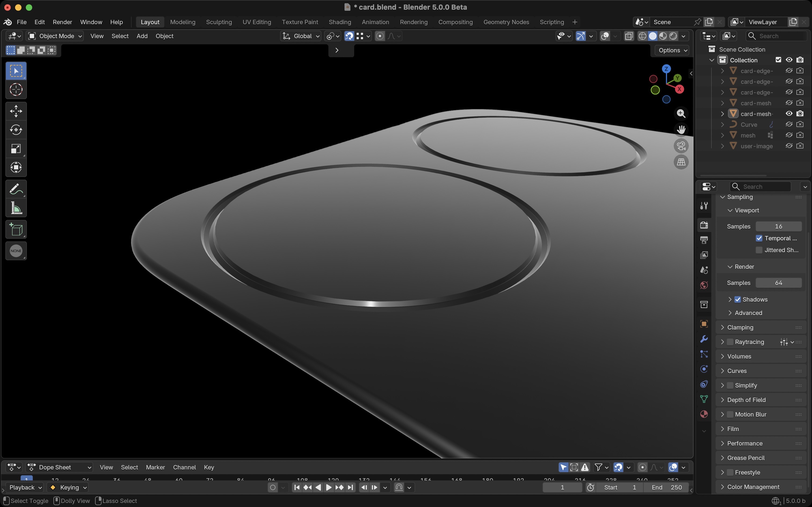The image size is (812, 507).
Task: Click the viewport Options button
Action: click(672, 50)
